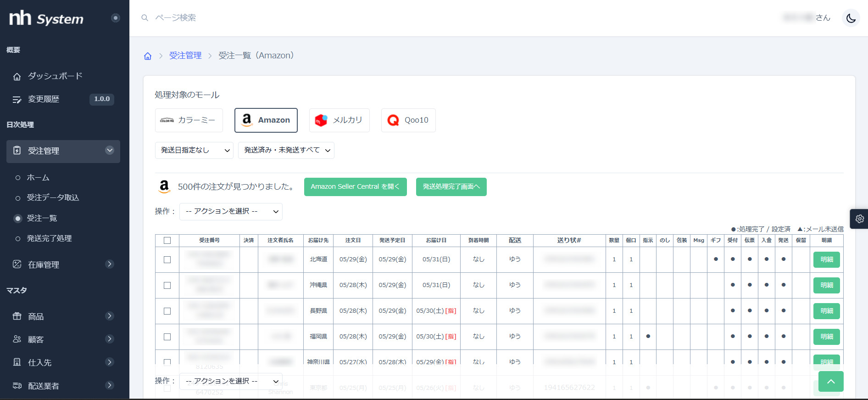The height and width of the screenshot is (400, 868).
Task: Open 明細 for the 沖縄県 order
Action: [x=827, y=286]
